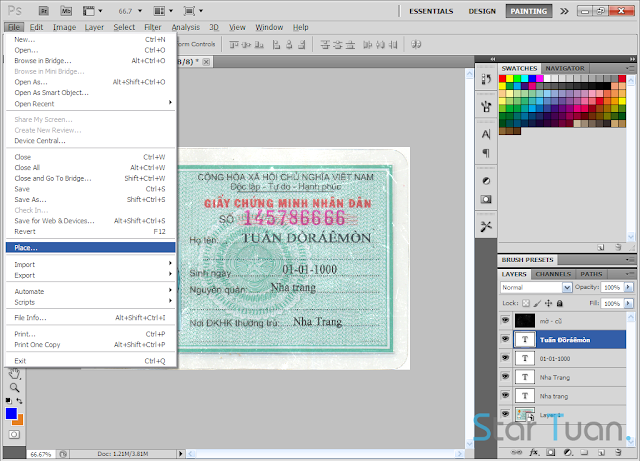The width and height of the screenshot is (640, 461).
Task: Pick the background orange color swatch
Action: click(20, 421)
